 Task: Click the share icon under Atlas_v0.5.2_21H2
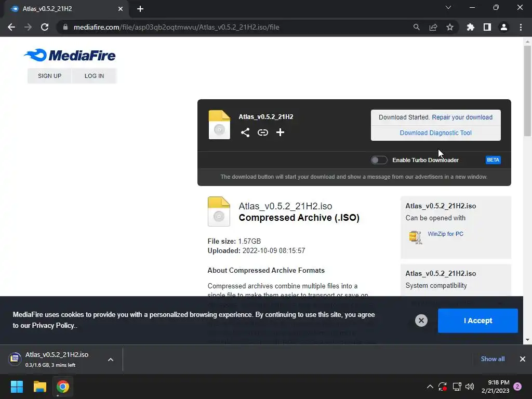pyautogui.click(x=245, y=132)
